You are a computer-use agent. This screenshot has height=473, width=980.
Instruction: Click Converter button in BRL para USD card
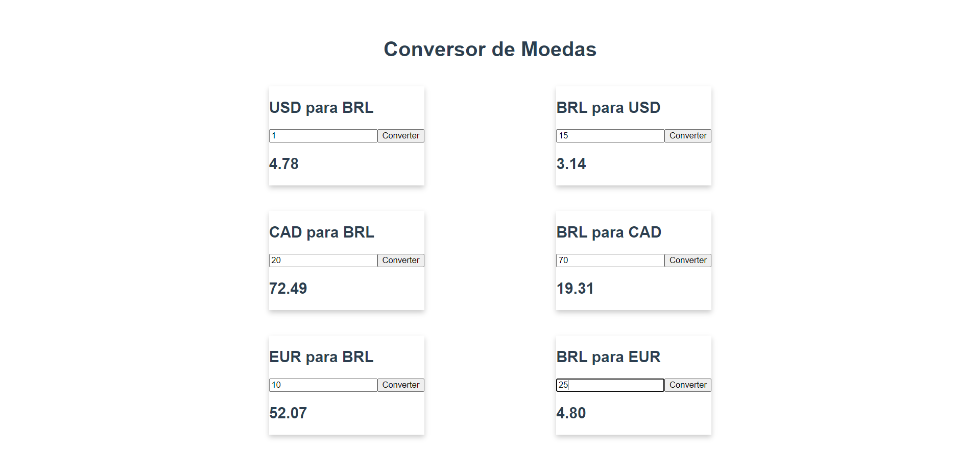tap(688, 136)
